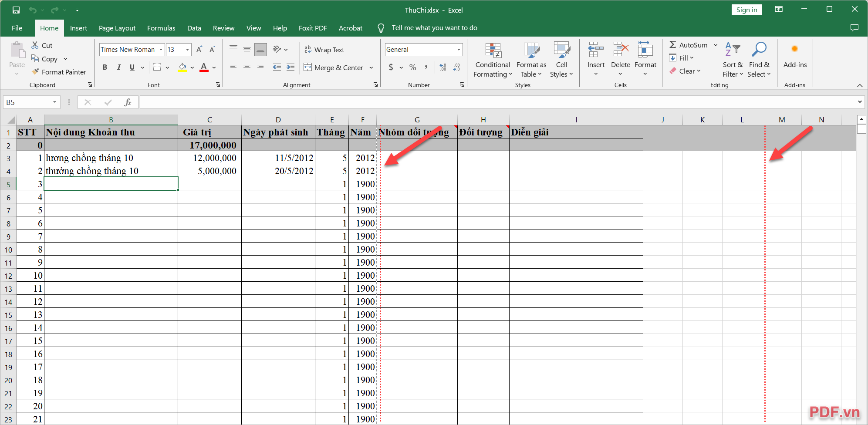This screenshot has height=425, width=868.
Task: Click the Name Box showing B5
Action: [x=27, y=102]
